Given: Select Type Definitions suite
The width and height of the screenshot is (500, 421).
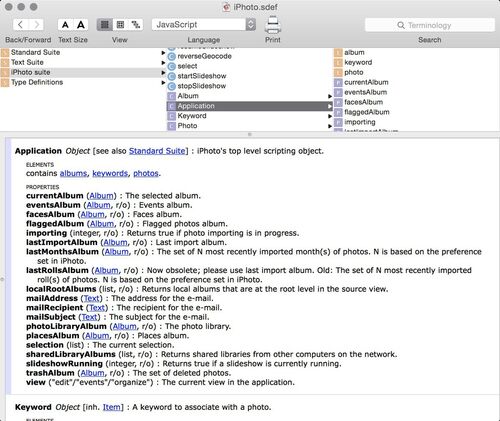Looking at the screenshot, I should click(37, 82).
